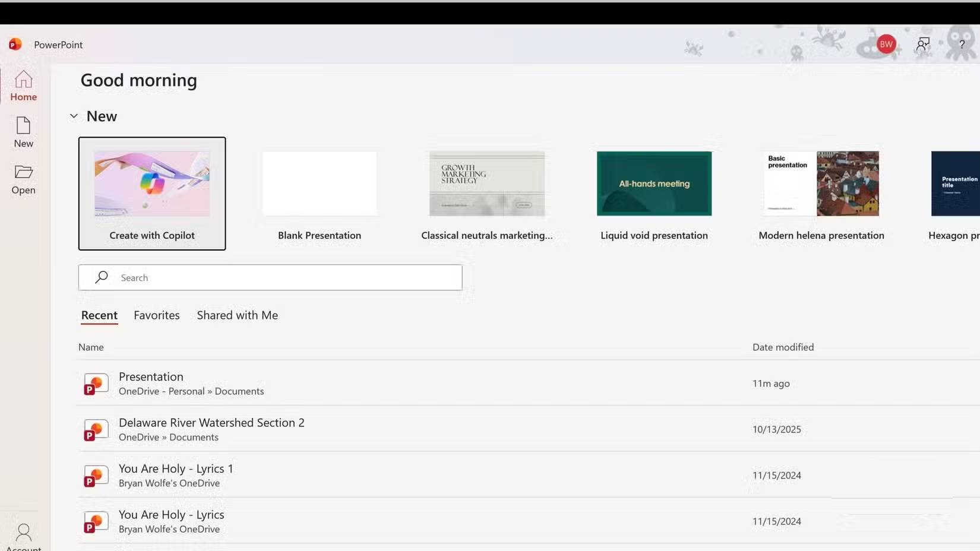Image resolution: width=980 pixels, height=551 pixels.
Task: Click the Delaware River Watershed file icon
Action: tap(96, 429)
